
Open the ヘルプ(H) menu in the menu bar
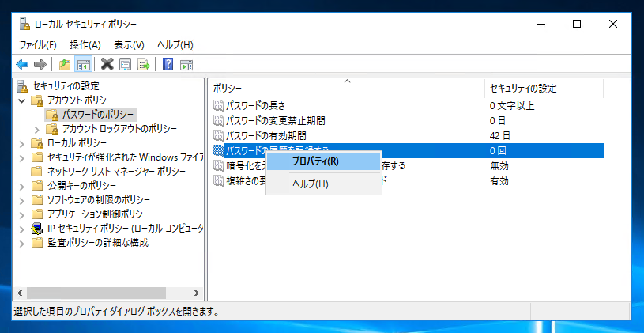pos(175,44)
